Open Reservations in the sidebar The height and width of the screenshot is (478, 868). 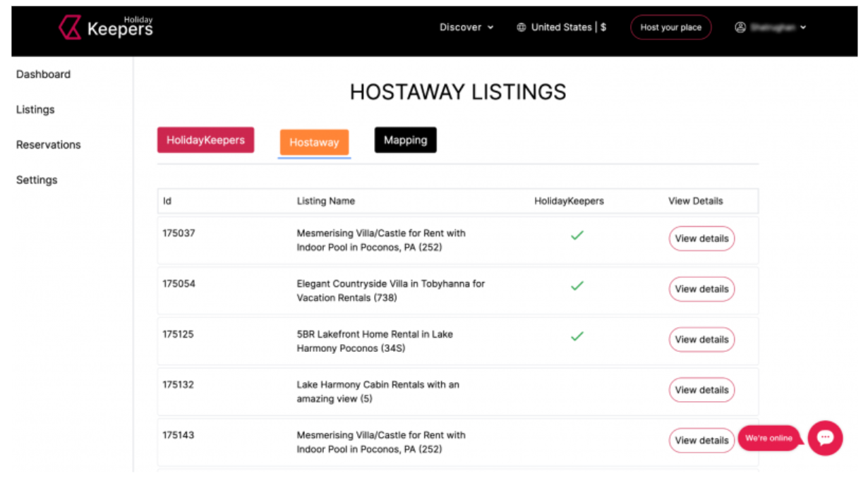(49, 145)
